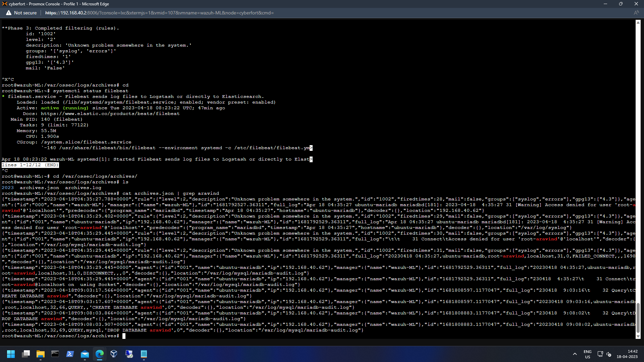Open the Read aloud control in Edge toolbar
The width and height of the screenshot is (644, 362).
[637, 12]
